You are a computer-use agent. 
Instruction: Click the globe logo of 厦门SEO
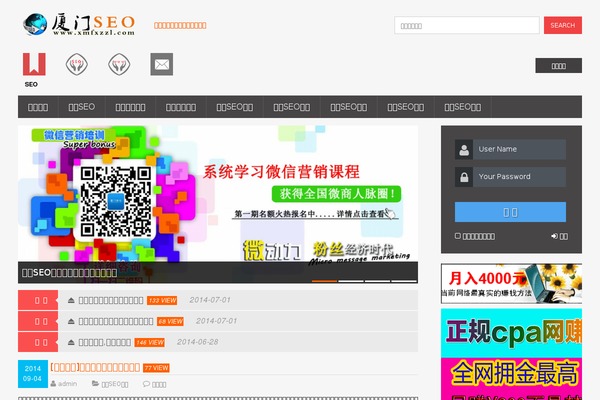click(x=35, y=24)
